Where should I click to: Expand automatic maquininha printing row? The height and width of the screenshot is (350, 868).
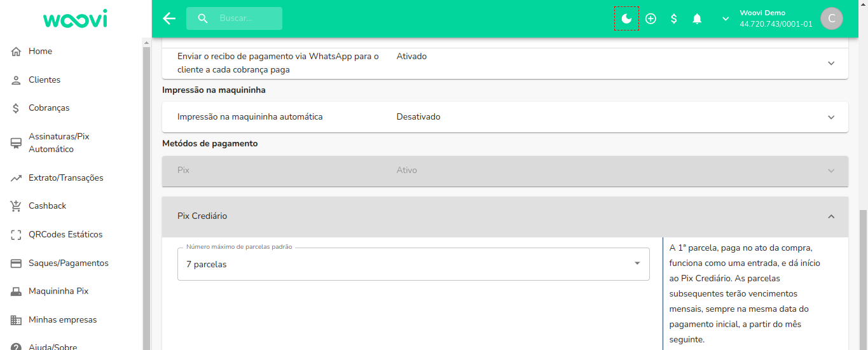click(830, 117)
